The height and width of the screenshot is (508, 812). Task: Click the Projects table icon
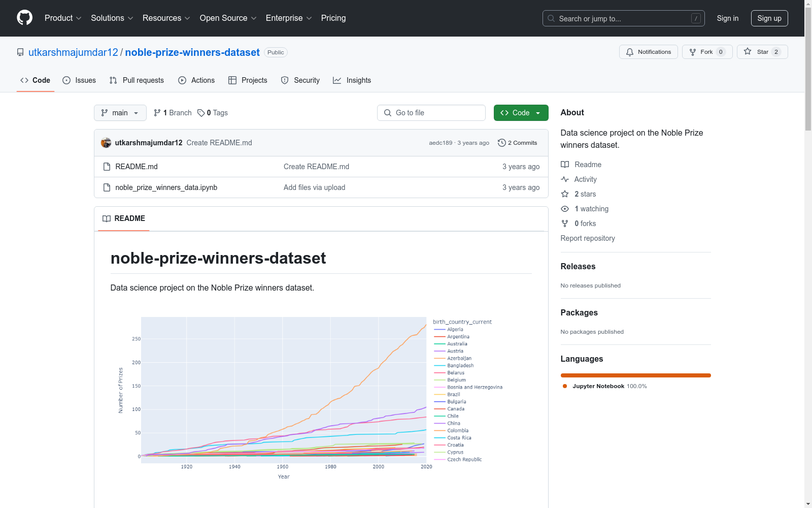click(x=232, y=80)
